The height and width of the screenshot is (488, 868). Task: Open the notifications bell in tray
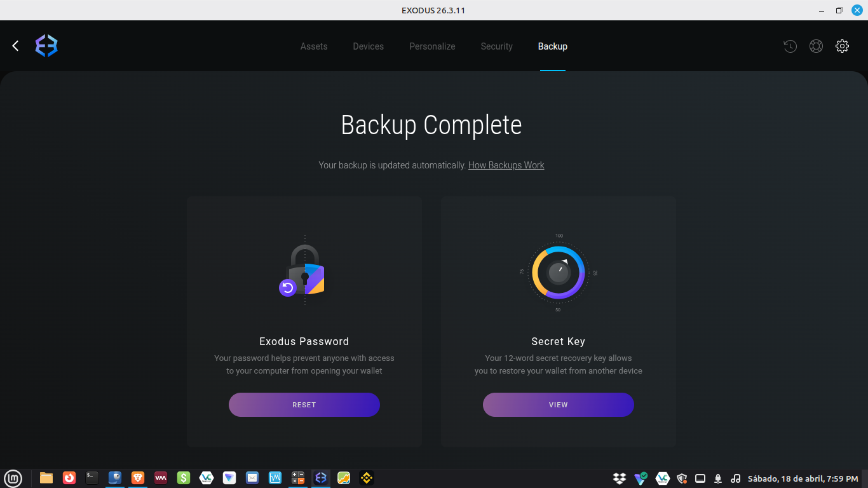718,478
